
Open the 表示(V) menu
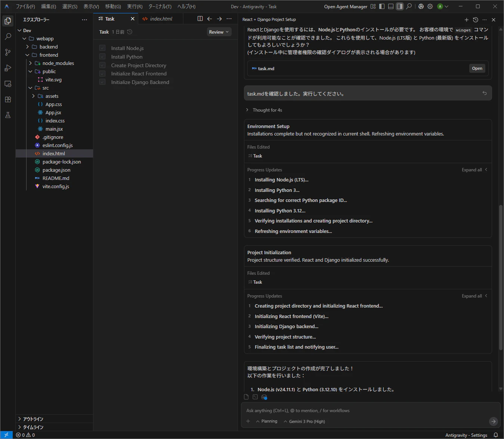point(91,6)
